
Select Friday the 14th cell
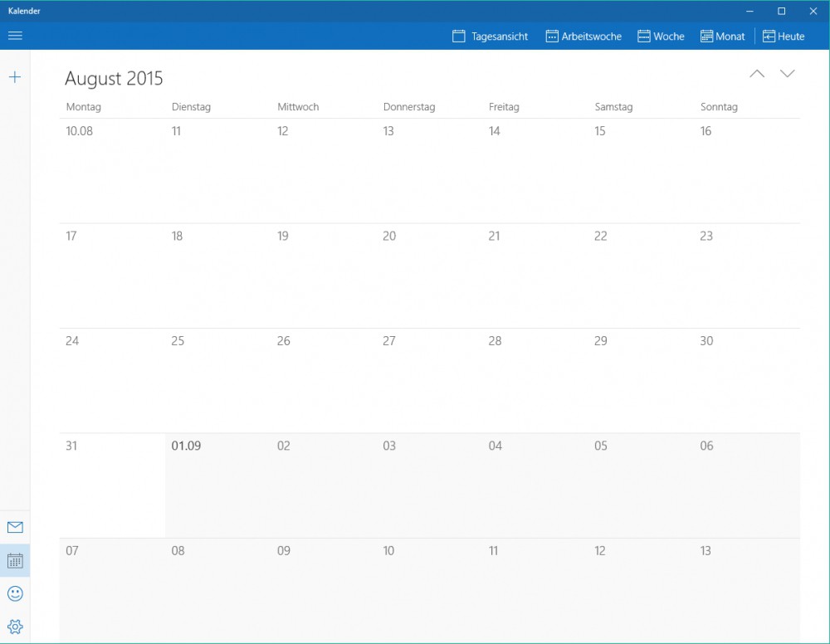(x=535, y=170)
